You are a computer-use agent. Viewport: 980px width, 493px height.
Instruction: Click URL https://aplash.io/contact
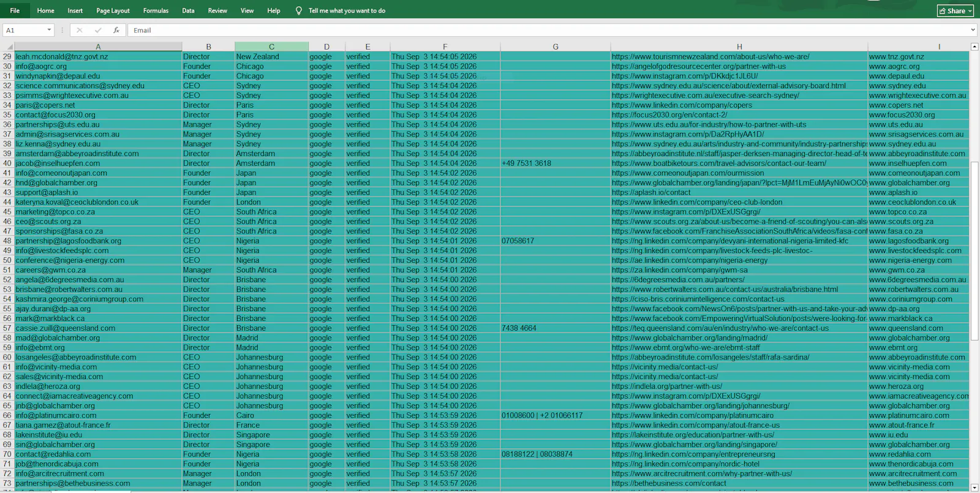coord(650,192)
